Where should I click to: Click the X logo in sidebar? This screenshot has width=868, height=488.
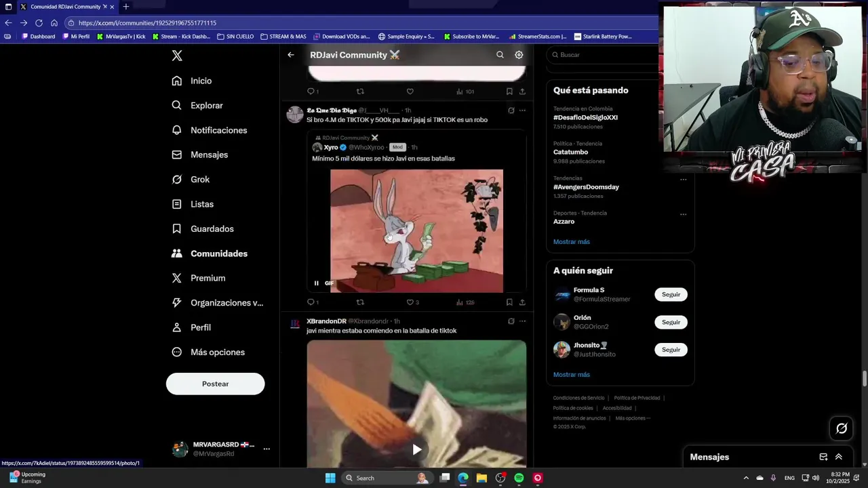[x=177, y=56]
